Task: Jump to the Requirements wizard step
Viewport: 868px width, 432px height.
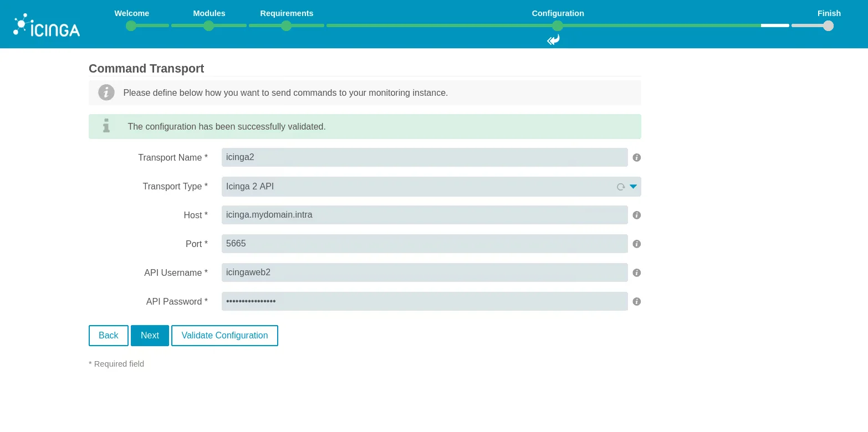Action: (x=287, y=25)
